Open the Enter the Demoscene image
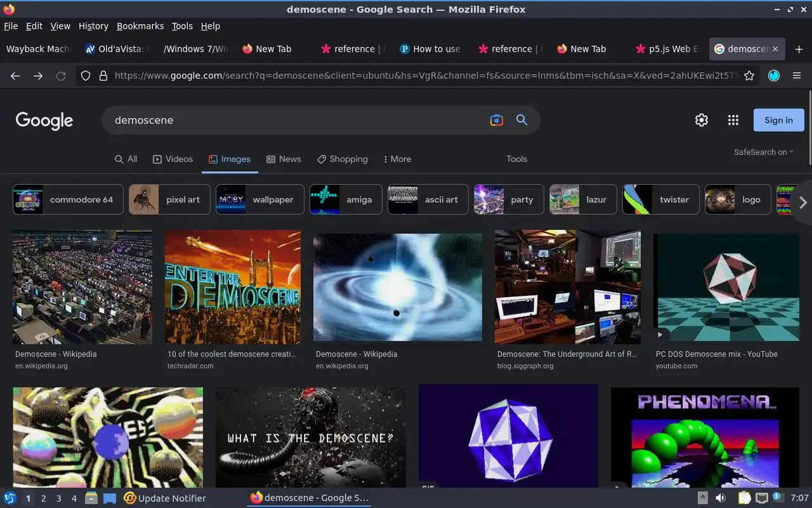Image resolution: width=812 pixels, height=508 pixels. click(233, 287)
